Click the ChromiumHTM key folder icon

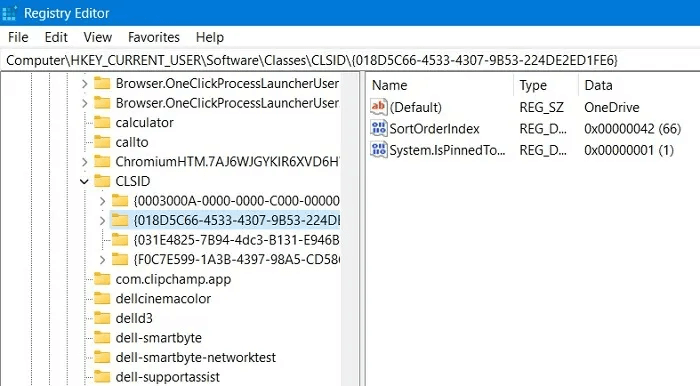(102, 161)
